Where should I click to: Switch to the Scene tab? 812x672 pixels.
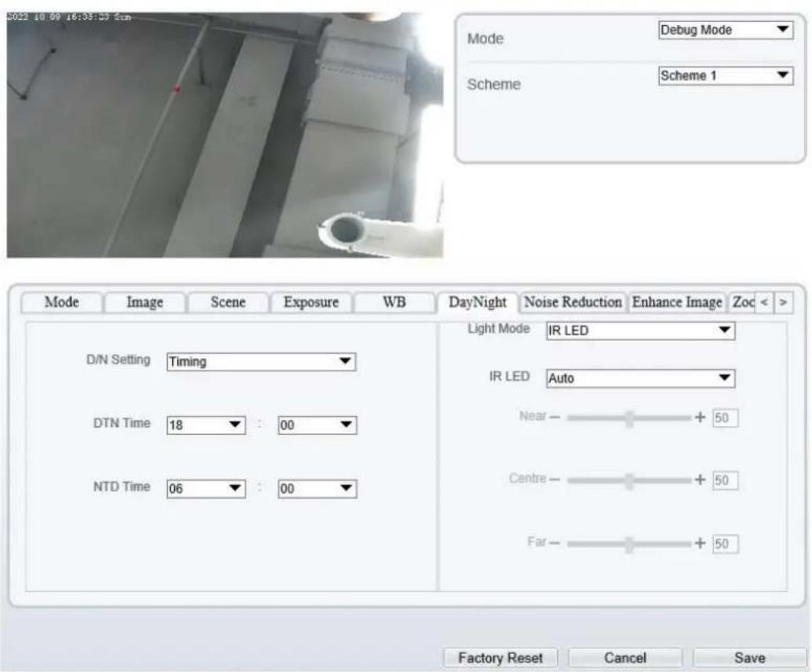[x=228, y=302]
